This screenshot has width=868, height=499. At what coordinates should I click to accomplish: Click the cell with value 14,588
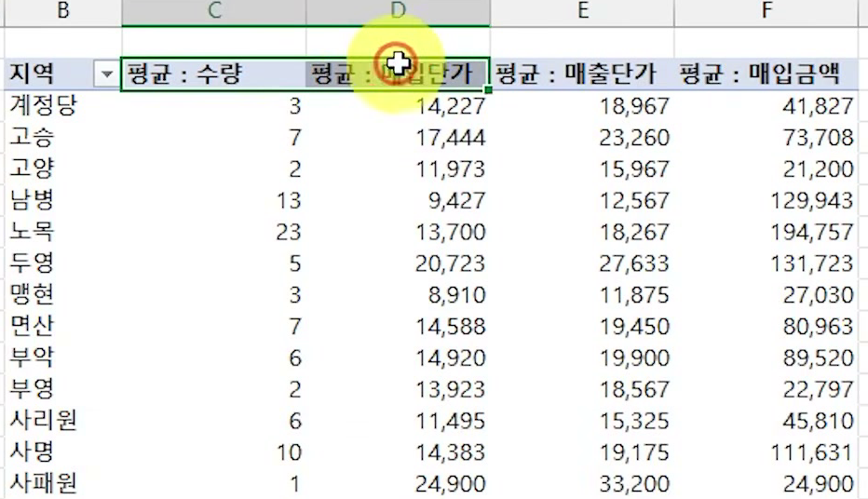398,326
